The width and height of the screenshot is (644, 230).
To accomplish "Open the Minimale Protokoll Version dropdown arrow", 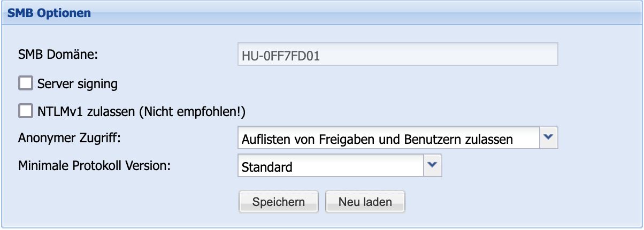I will click(x=432, y=165).
